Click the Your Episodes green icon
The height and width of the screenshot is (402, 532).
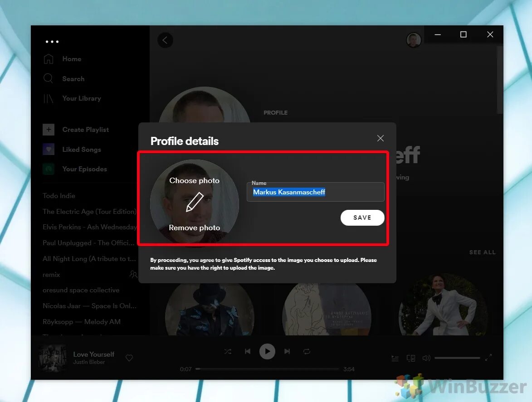[49, 169]
